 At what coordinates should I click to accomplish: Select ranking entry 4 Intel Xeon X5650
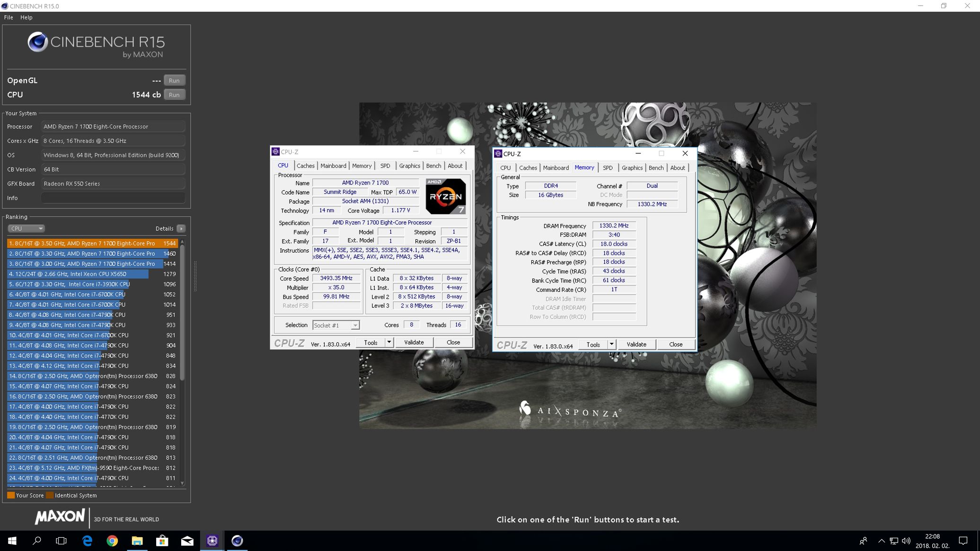tap(93, 274)
